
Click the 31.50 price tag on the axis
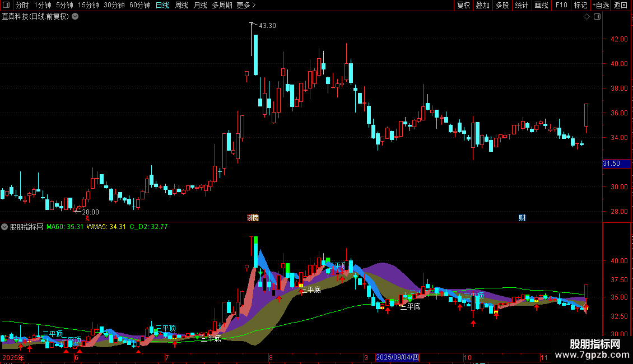coord(616,164)
